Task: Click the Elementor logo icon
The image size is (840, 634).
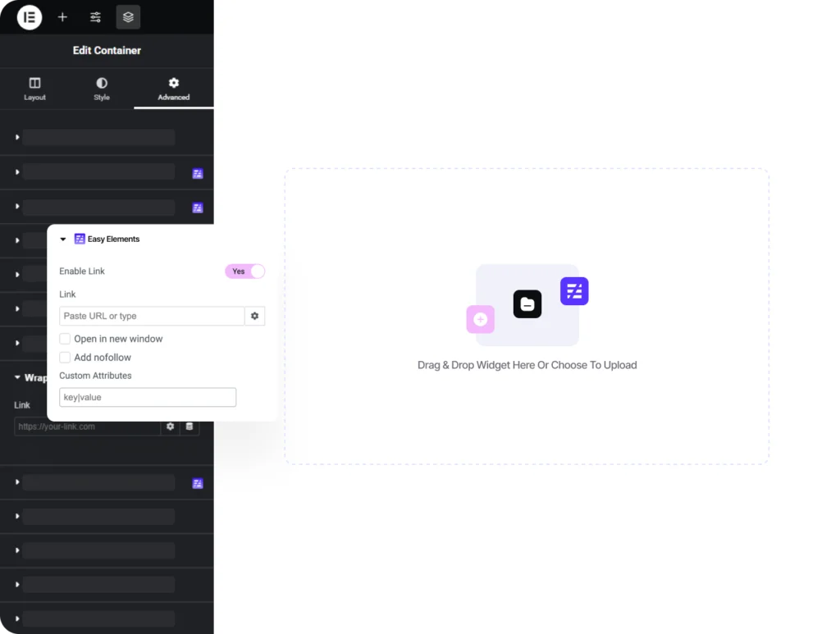Action: point(30,17)
